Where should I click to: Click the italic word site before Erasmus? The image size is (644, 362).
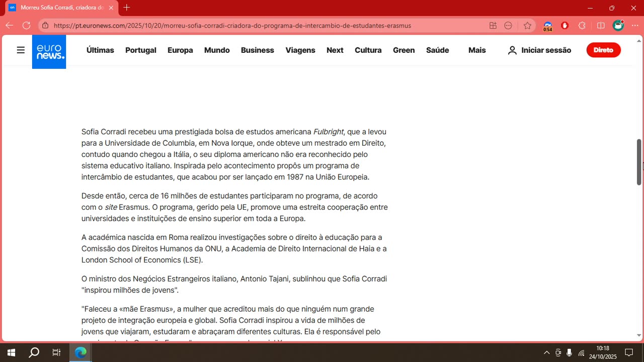(111, 207)
